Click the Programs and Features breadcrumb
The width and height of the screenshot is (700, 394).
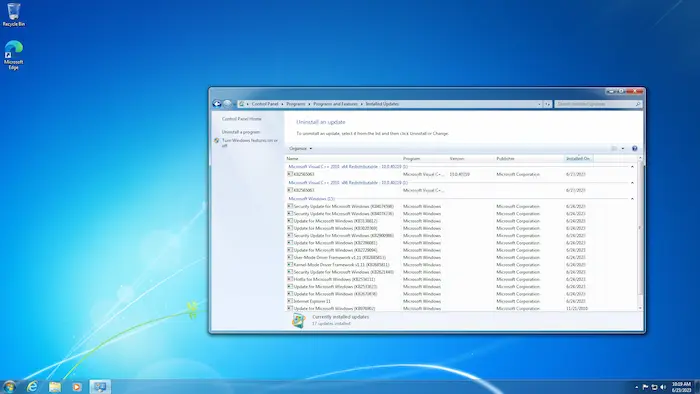click(x=335, y=104)
